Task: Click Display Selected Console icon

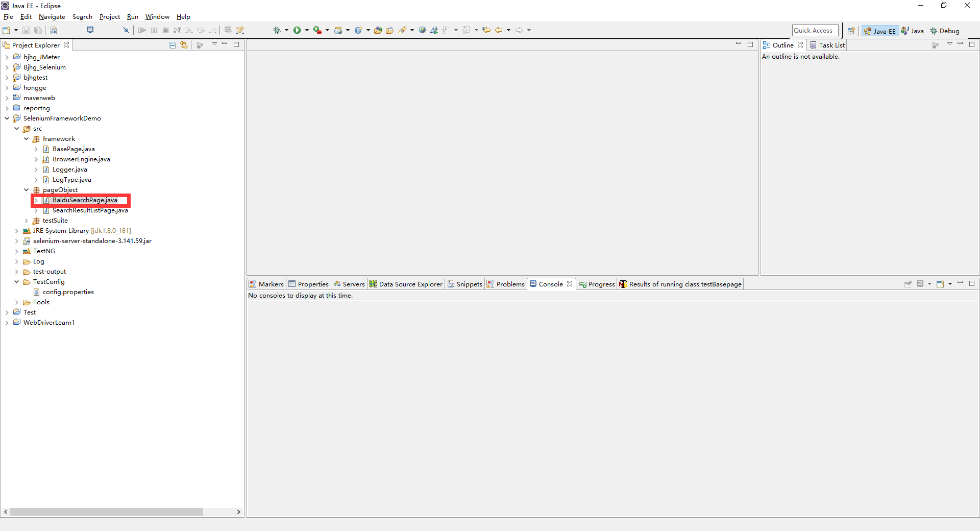Action: pyautogui.click(x=920, y=284)
